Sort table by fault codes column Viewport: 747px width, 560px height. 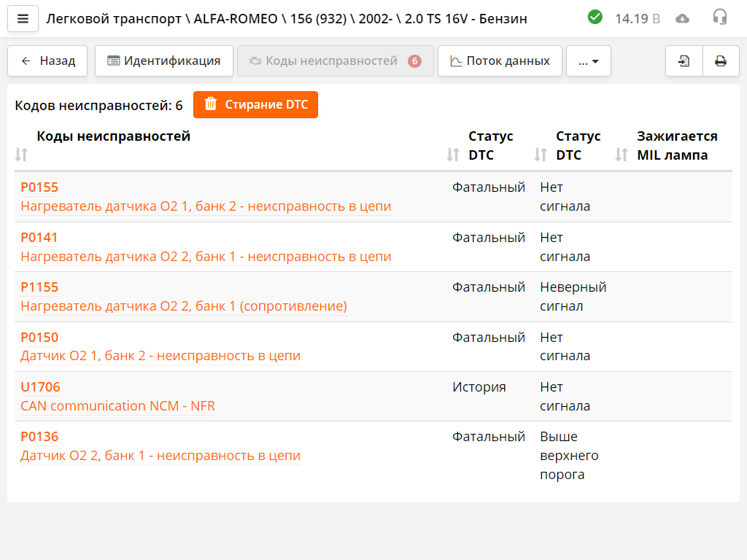(x=21, y=155)
